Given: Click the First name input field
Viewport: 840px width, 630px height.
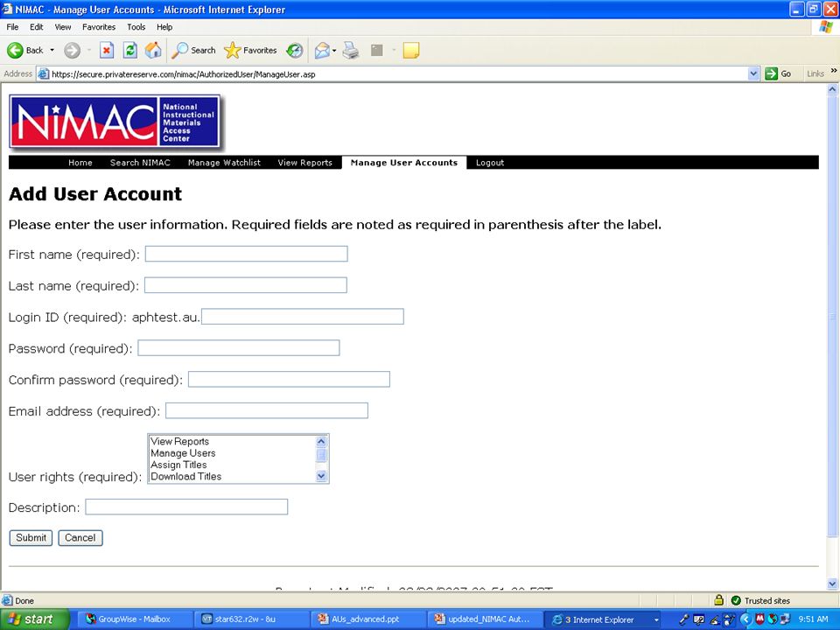Looking at the screenshot, I should pyautogui.click(x=247, y=254).
